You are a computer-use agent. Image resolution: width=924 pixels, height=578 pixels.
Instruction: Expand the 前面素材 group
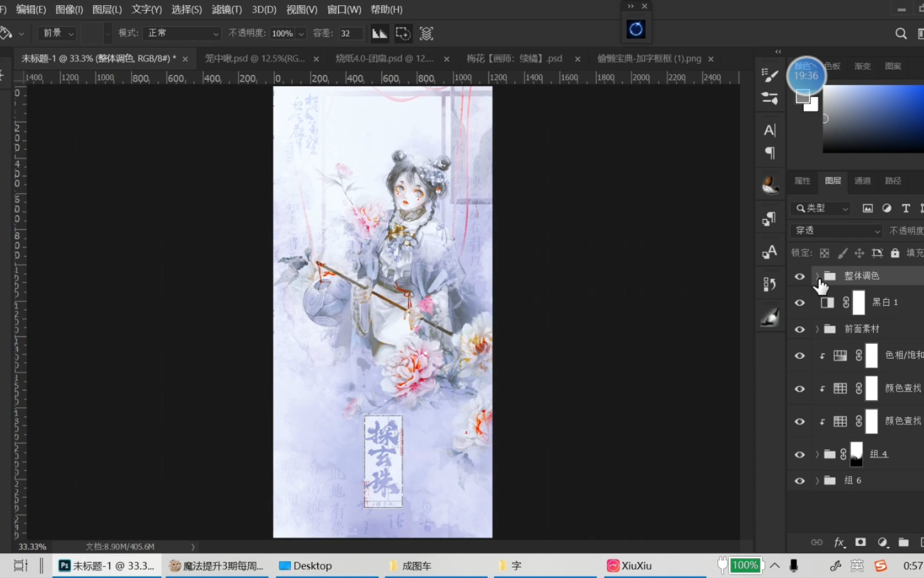[817, 329]
